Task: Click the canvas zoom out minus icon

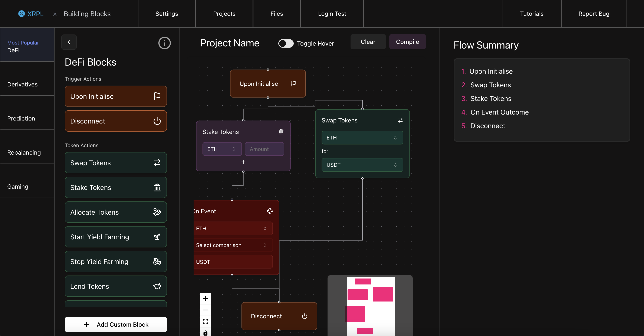Action: tap(205, 310)
